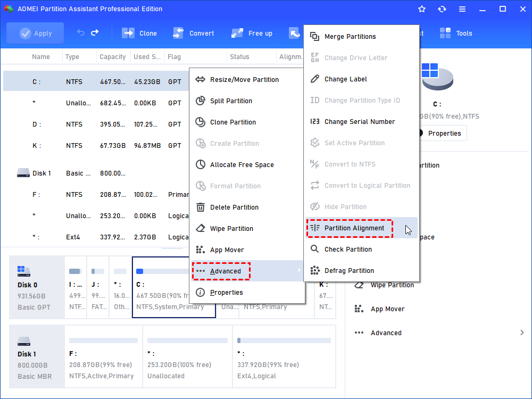532x399 pixels.
Task: Click the star favorite icon in title bar
Action: [422, 9]
